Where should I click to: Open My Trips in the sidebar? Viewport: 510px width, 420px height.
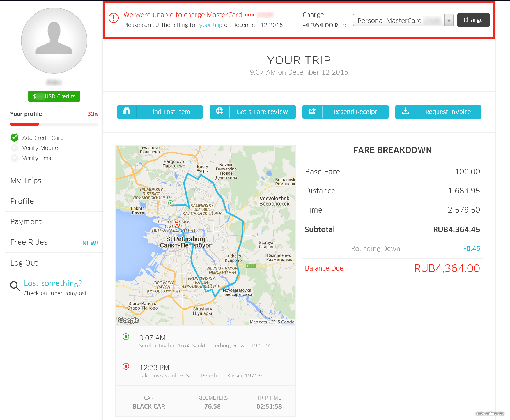point(54,181)
